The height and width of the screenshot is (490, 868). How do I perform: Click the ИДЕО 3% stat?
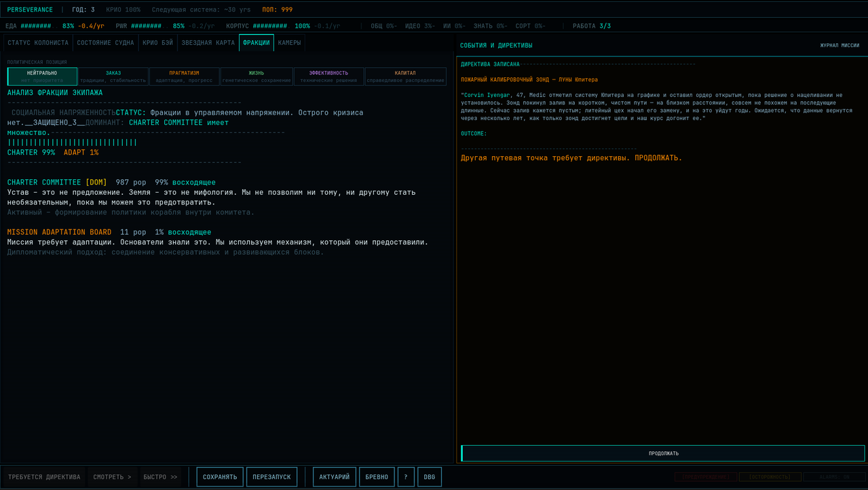coord(420,26)
